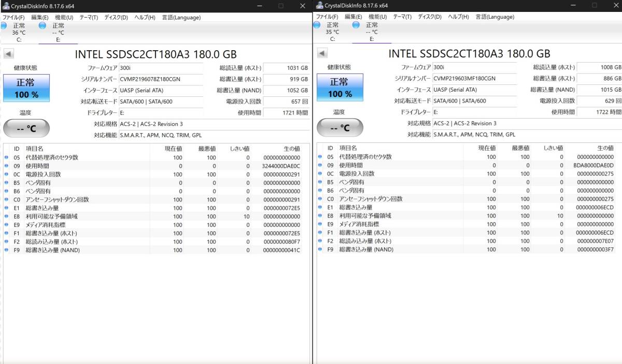622x364 pixels.
Task: Click 629 回 power-on count value
Action: click(600, 101)
